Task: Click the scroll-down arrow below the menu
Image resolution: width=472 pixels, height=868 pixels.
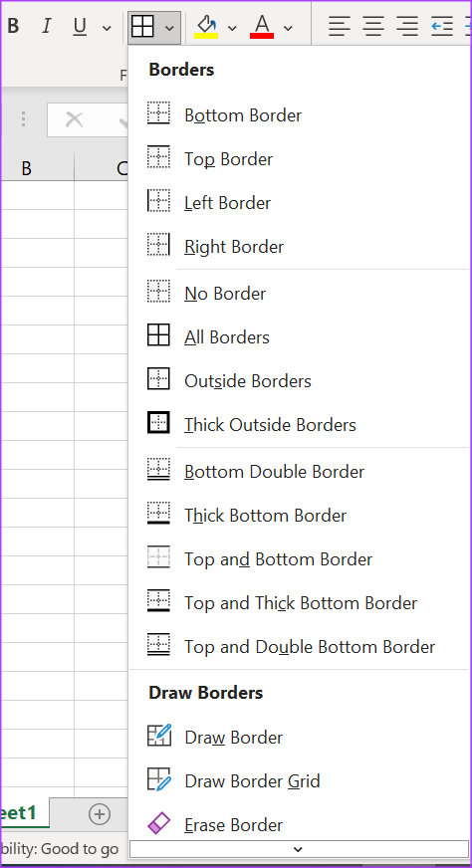Action: click(x=298, y=849)
